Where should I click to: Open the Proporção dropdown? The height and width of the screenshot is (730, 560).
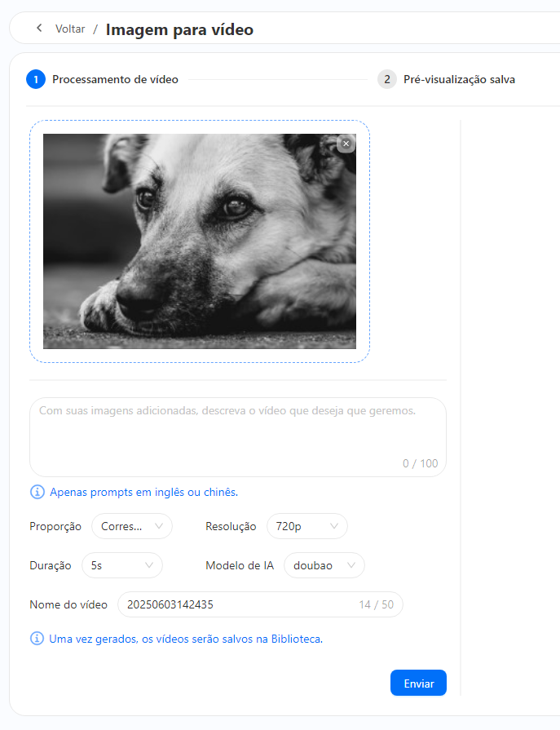click(x=132, y=526)
